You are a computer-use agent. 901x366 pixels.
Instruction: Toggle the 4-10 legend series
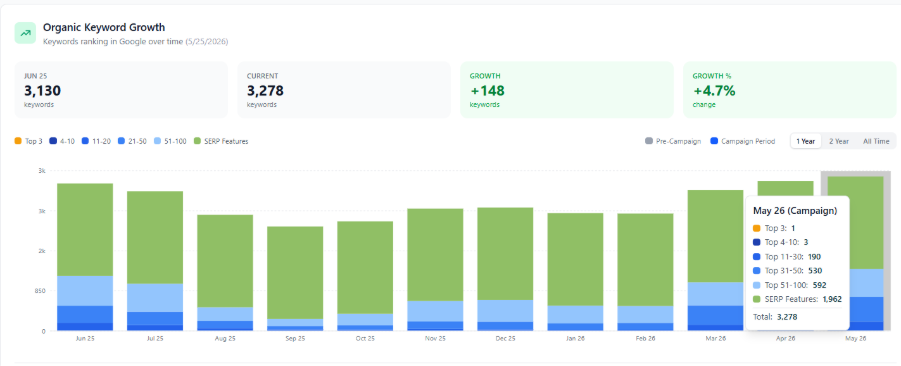pyautogui.click(x=61, y=141)
